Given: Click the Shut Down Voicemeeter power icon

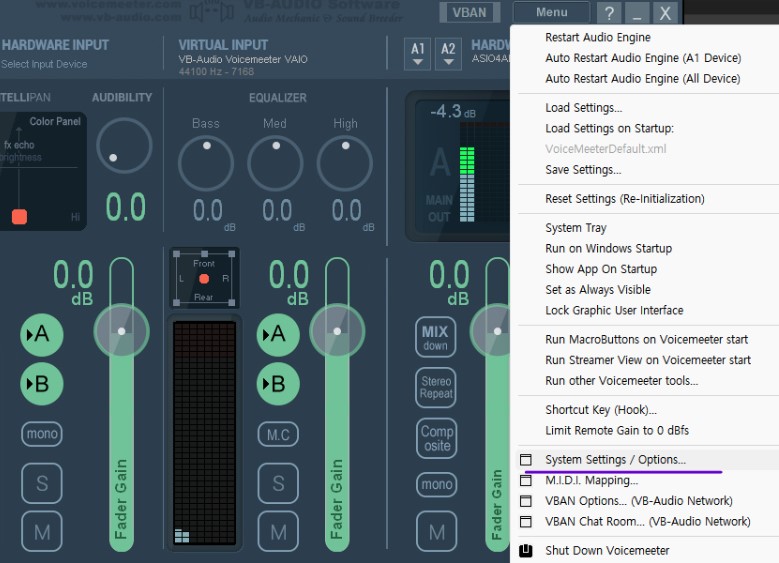Looking at the screenshot, I should click(x=526, y=551).
